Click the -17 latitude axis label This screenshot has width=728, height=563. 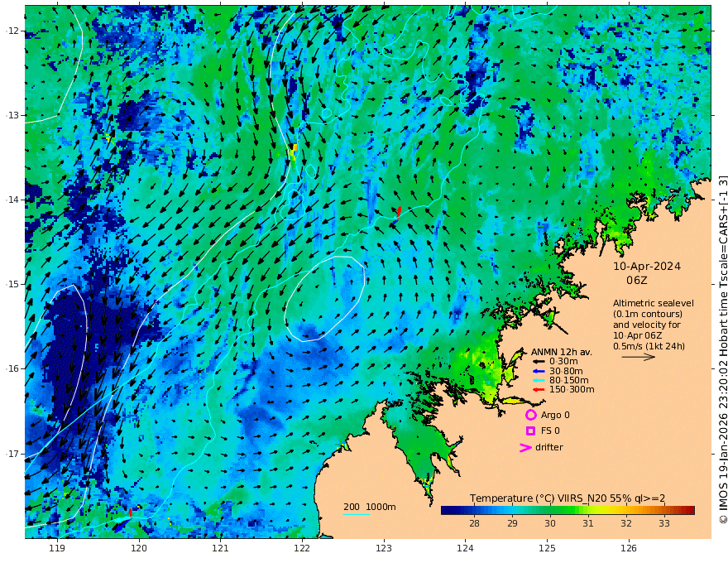coord(13,454)
